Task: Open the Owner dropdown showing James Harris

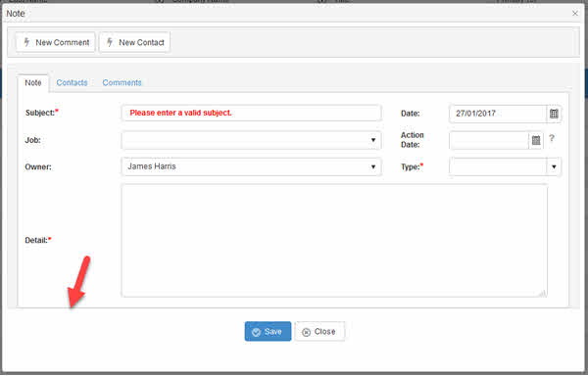Action: (x=251, y=166)
